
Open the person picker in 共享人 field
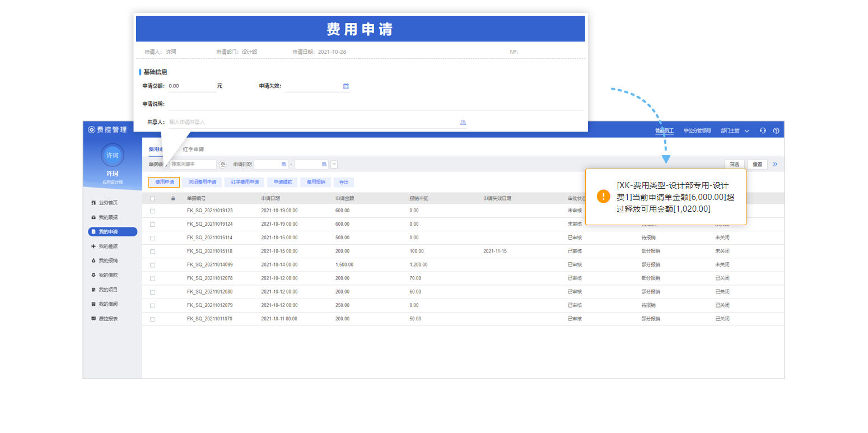[x=462, y=122]
